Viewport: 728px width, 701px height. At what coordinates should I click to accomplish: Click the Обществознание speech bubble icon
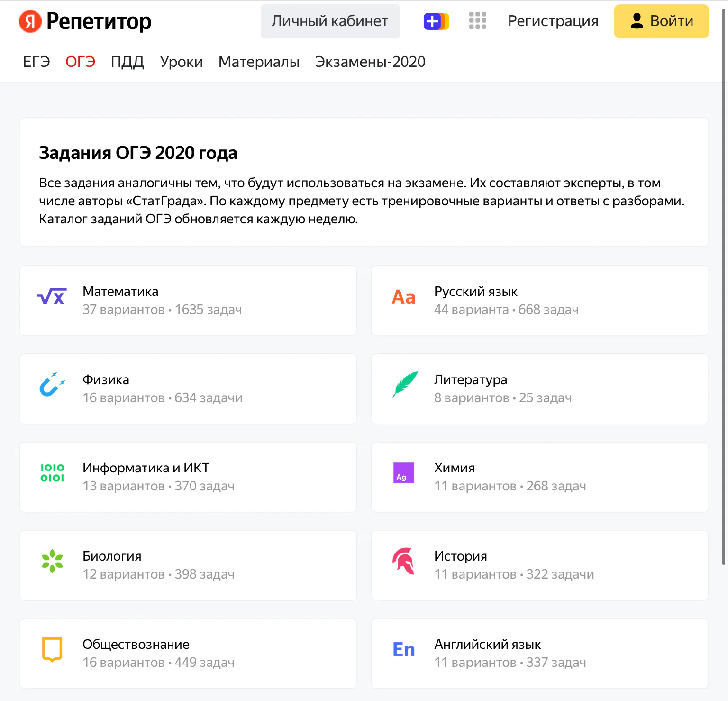click(52, 649)
